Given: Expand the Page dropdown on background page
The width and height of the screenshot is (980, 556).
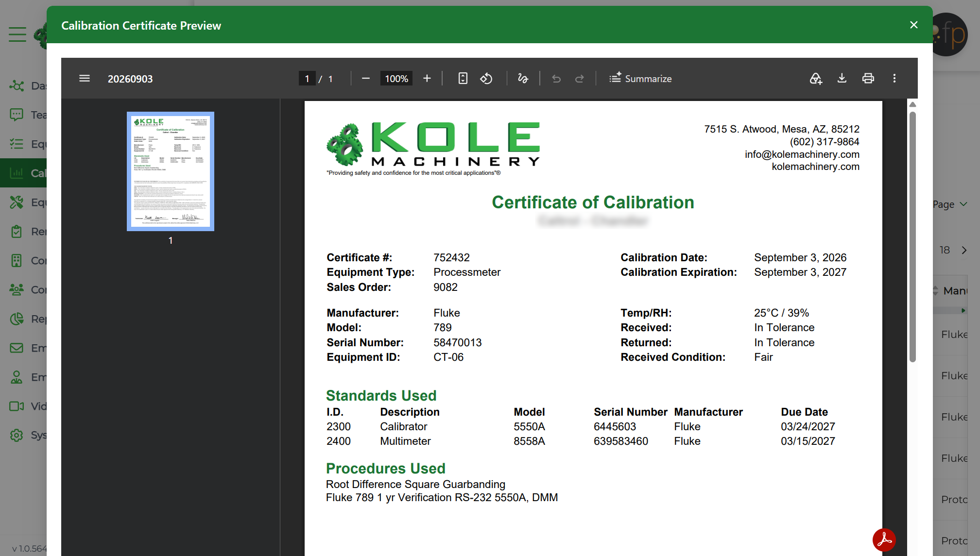Looking at the screenshot, I should (950, 204).
